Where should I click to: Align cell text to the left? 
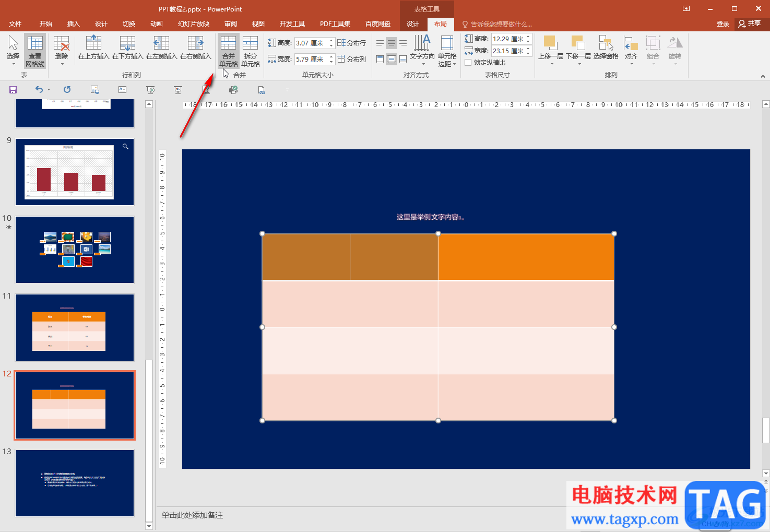pos(380,43)
